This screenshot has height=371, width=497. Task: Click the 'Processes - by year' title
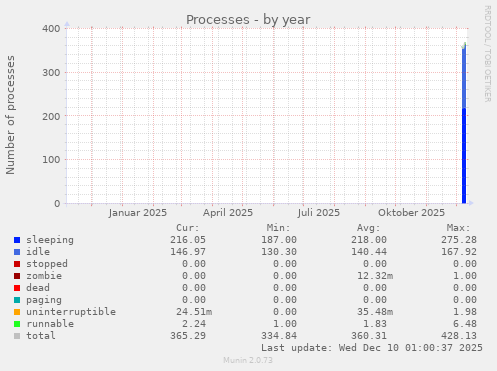(248, 20)
